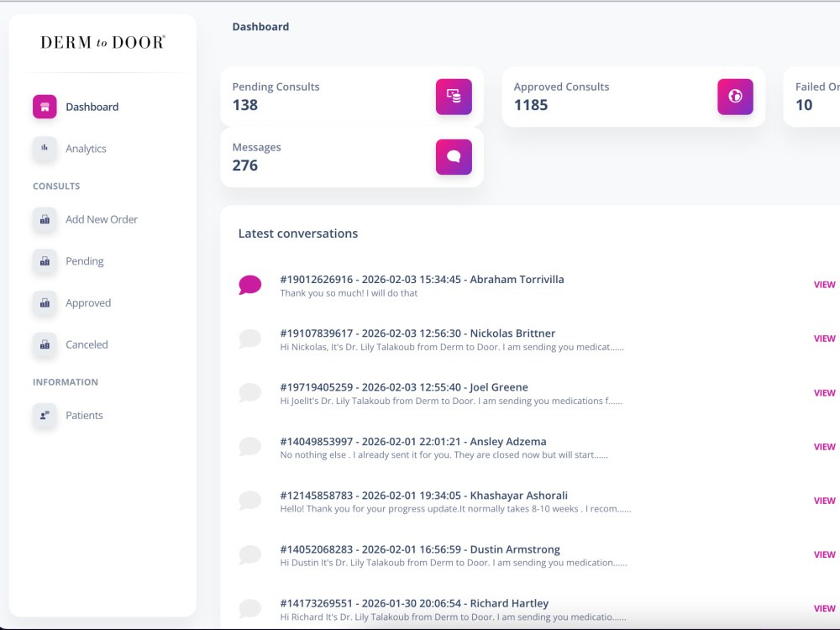
Task: Click the Approved Consults card label
Action: 561,87
